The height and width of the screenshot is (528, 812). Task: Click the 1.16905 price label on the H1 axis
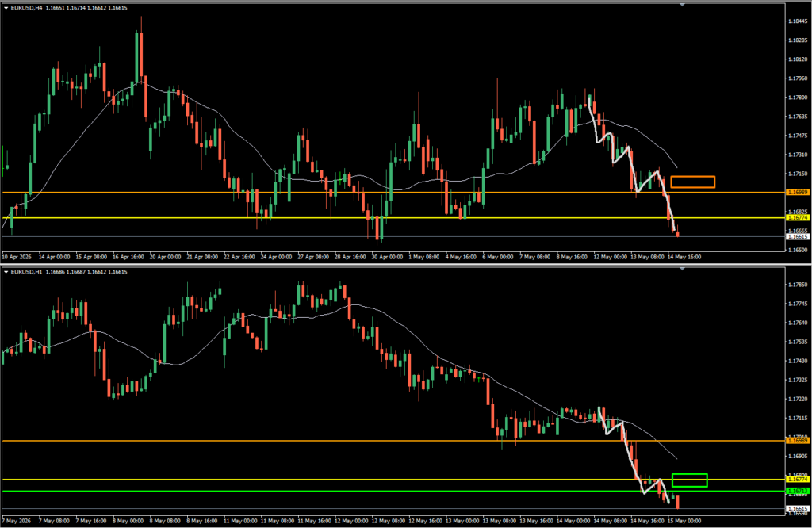tap(798, 457)
